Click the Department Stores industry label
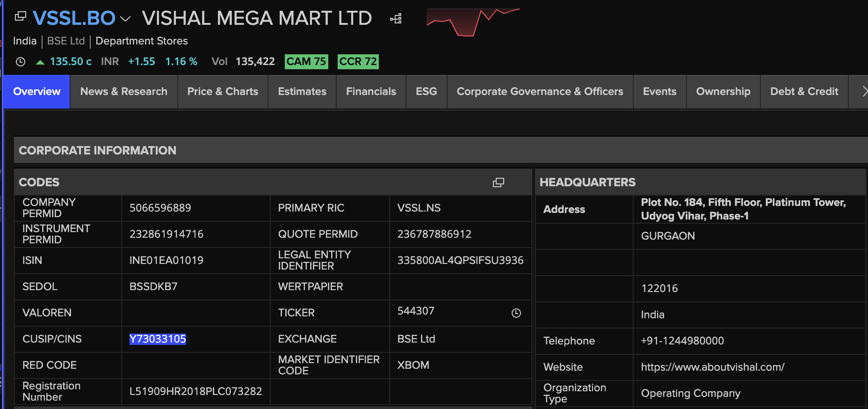The width and height of the screenshot is (868, 409). coord(142,41)
